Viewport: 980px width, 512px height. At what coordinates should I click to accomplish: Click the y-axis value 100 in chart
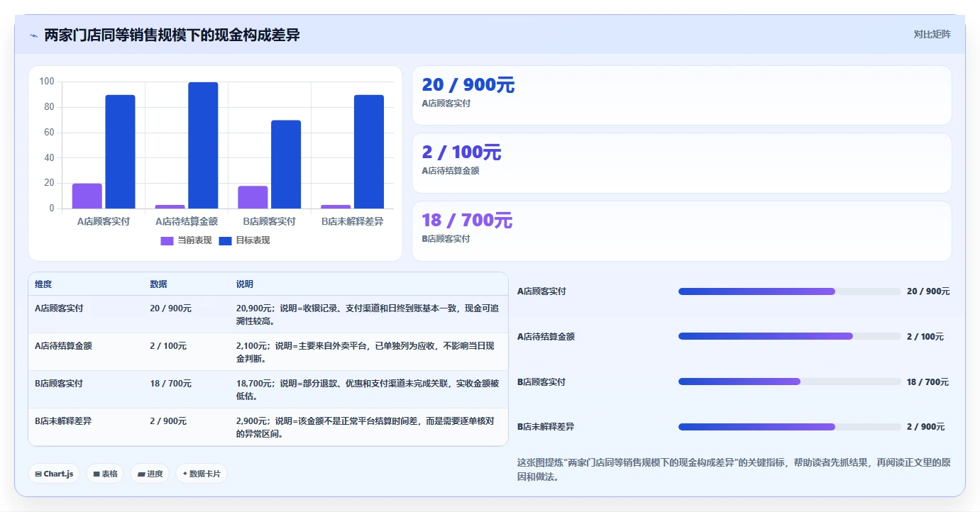pos(47,82)
